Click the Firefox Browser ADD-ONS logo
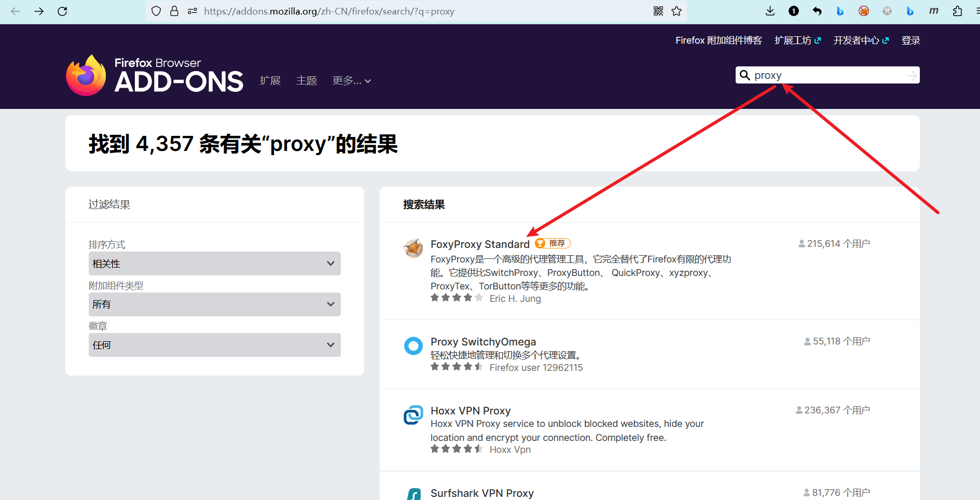 [x=155, y=75]
